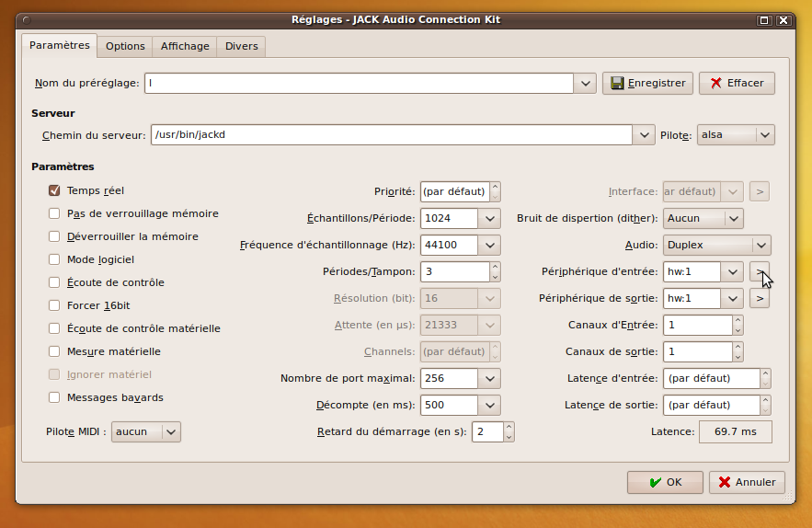The height and width of the screenshot is (528, 812).
Task: Expand the Pilote driver dropdown
Action: coord(763,135)
